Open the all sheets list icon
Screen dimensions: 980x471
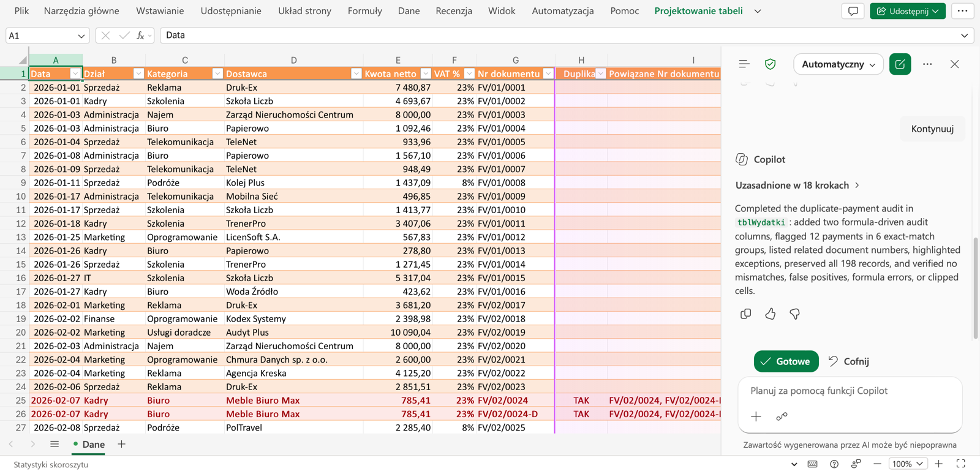[55, 444]
